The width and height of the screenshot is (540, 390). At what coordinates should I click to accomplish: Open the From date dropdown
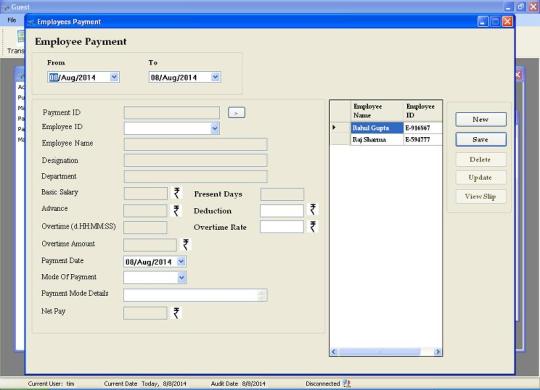pyautogui.click(x=114, y=77)
